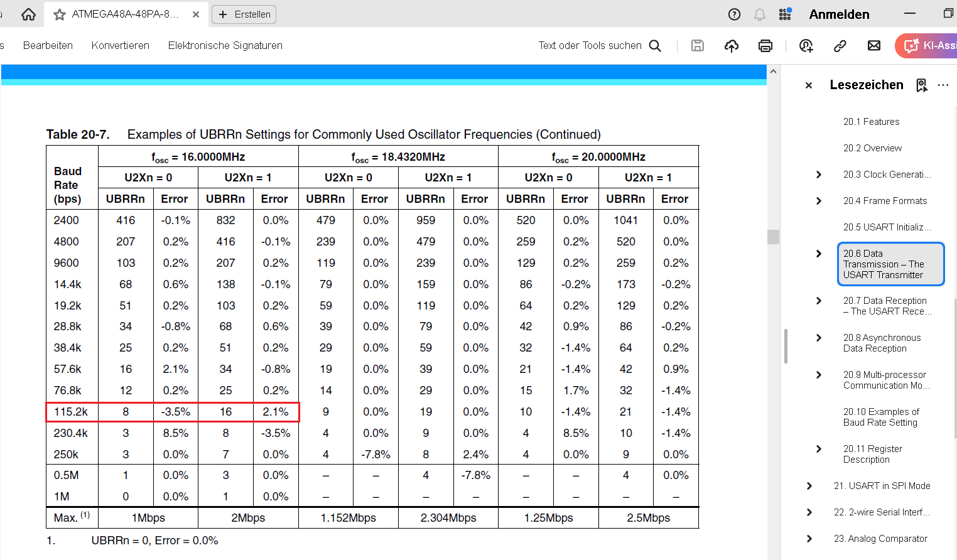Viewport: 957px width, 560px height.
Task: Open bookmark 20.9 Multi-processor Communication
Action: click(x=887, y=380)
